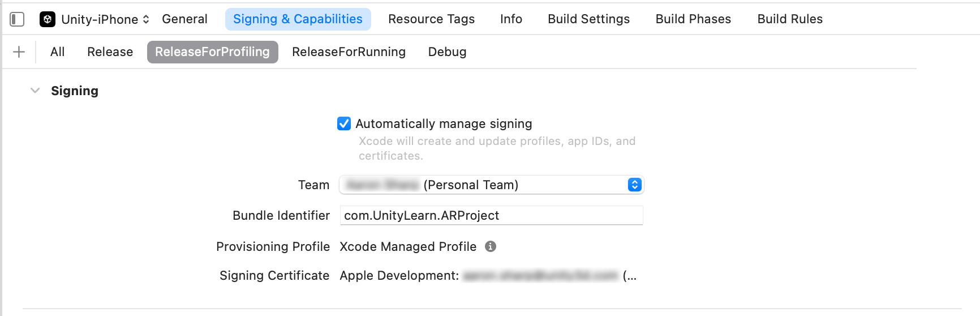Open the Team dropdown menu
Image resolution: width=980 pixels, height=316 pixels.
coord(490,185)
